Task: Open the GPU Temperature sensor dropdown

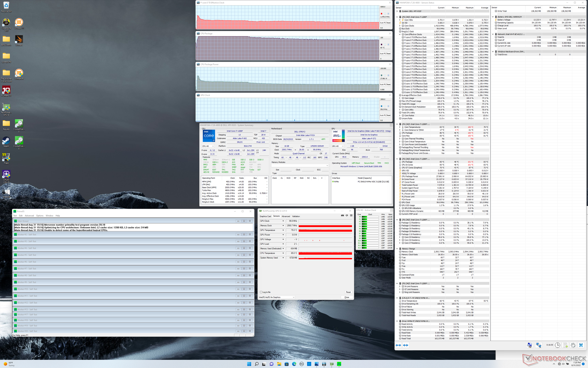Action: click(283, 230)
